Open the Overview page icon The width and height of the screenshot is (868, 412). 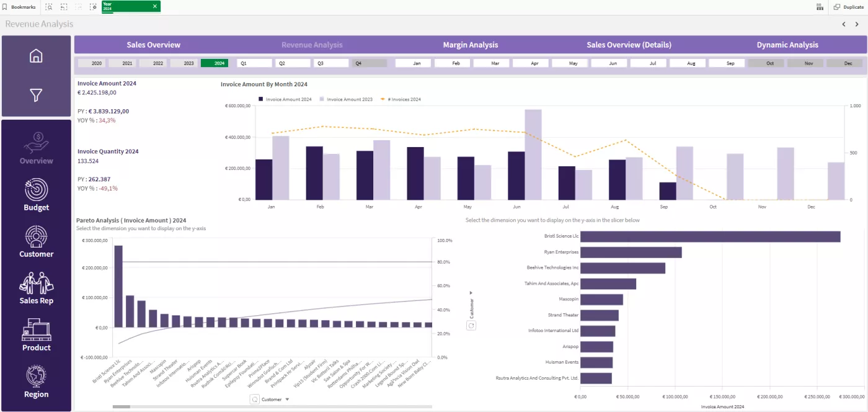point(36,143)
